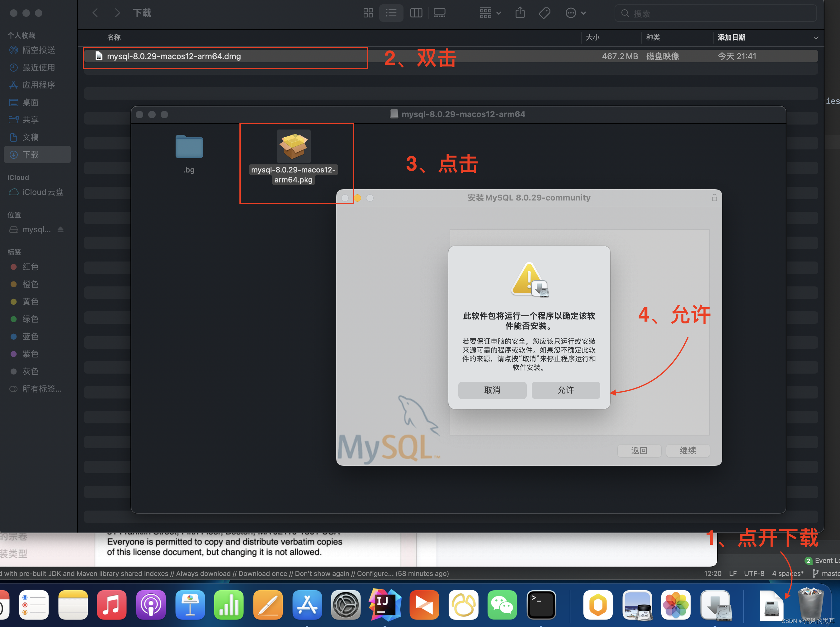Open IntelliJ IDEA from the Dock
Image resolution: width=840 pixels, height=627 pixels.
(x=385, y=605)
